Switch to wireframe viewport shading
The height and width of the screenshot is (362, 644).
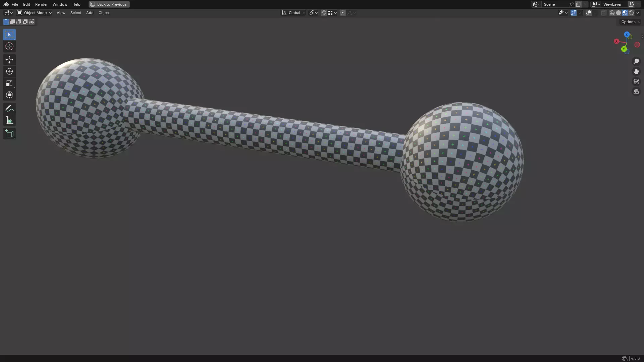[x=612, y=13]
